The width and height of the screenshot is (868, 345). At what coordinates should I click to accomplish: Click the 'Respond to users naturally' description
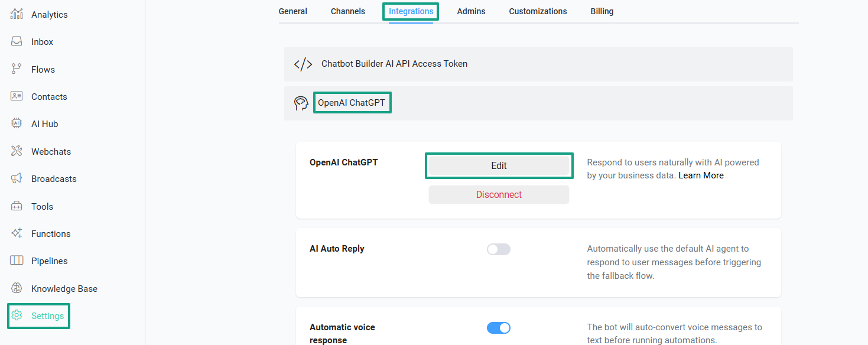pyautogui.click(x=673, y=169)
